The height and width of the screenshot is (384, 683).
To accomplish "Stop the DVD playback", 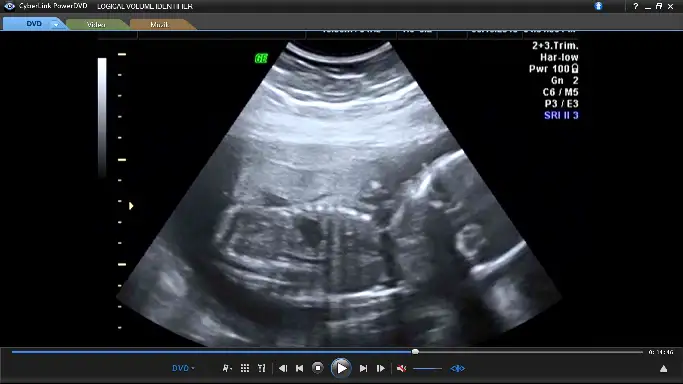I will (318, 368).
